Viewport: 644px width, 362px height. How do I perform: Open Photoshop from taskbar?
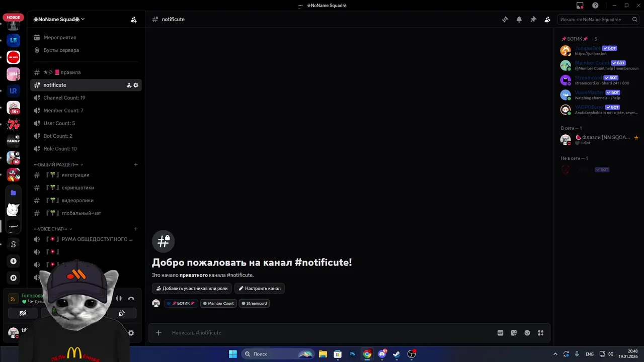pyautogui.click(x=353, y=354)
